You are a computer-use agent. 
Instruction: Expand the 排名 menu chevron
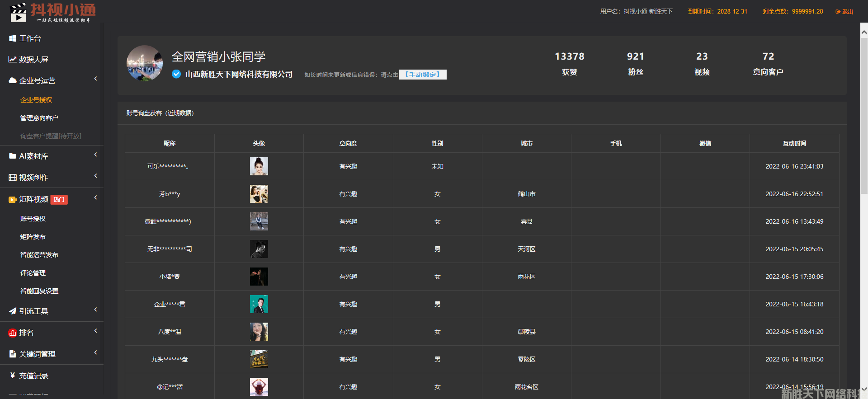[x=95, y=331]
